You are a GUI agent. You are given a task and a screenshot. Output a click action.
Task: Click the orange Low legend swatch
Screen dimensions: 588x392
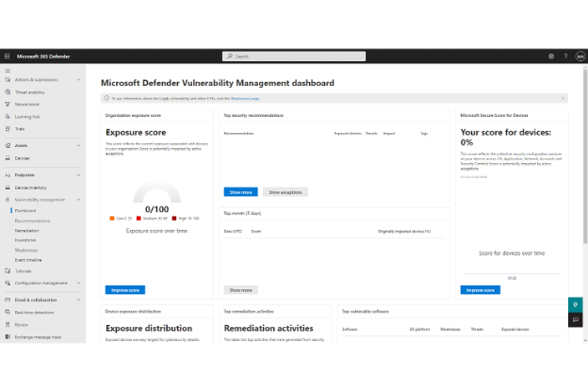(112, 219)
